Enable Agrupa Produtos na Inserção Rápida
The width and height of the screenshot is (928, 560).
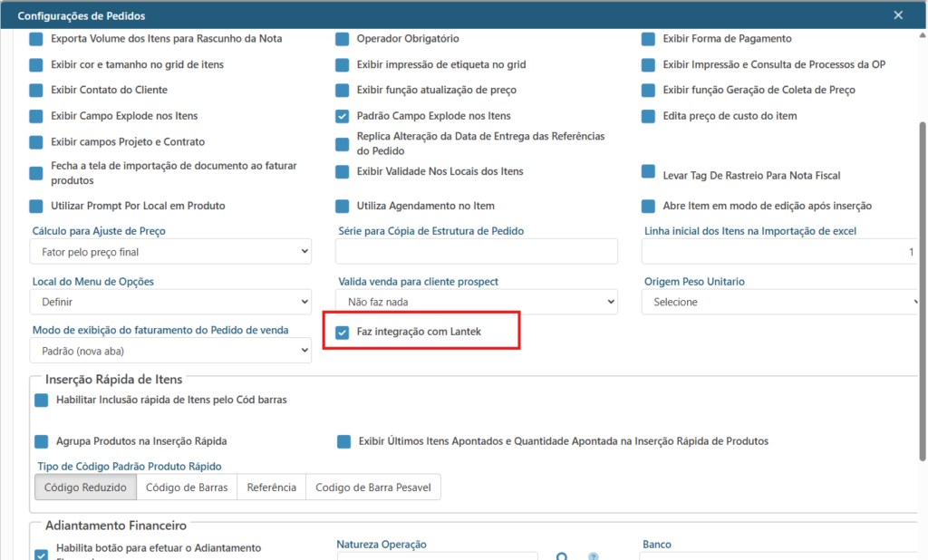[x=42, y=441]
